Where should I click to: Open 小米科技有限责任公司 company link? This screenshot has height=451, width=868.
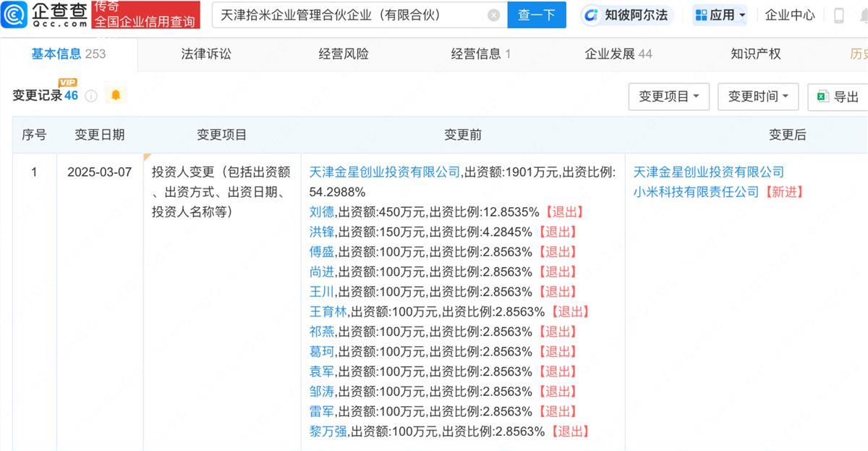[699, 191]
